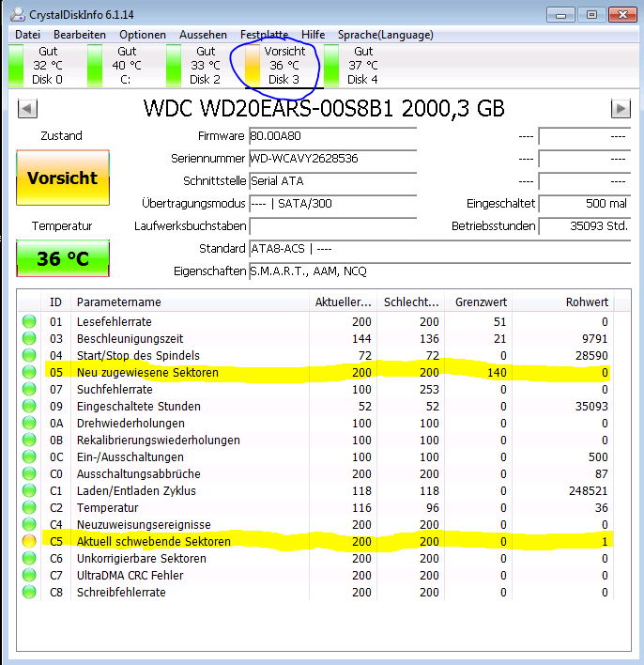Click green status icon of Drehwiederholungen row
This screenshot has width=644, height=665.
click(x=29, y=424)
